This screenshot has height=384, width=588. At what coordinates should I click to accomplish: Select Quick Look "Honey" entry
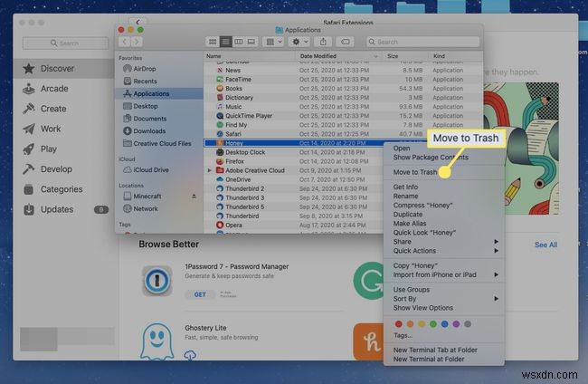pyautogui.click(x=424, y=233)
